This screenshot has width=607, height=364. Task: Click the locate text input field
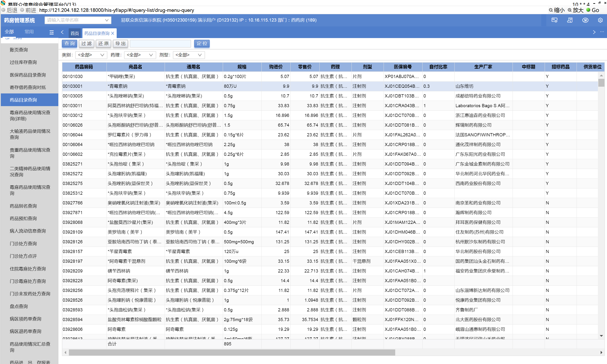click(x=160, y=44)
